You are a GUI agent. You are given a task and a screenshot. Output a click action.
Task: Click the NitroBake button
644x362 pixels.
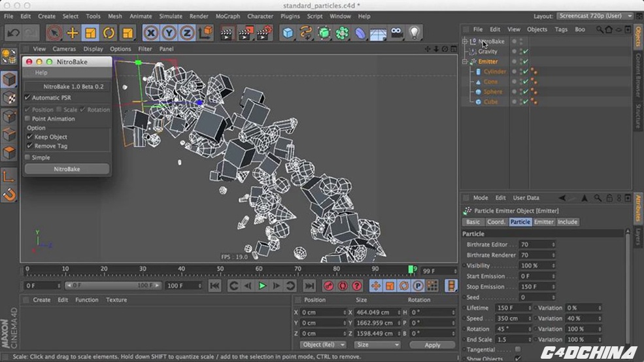pyautogui.click(x=67, y=169)
